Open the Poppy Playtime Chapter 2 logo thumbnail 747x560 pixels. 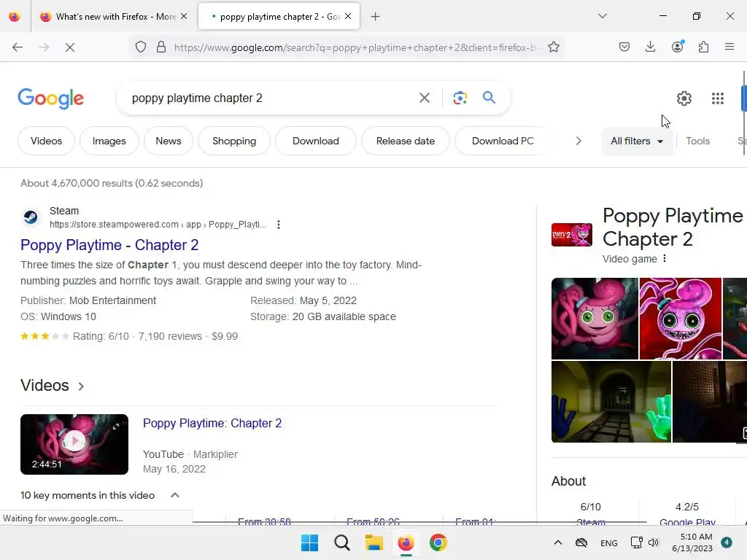[572, 234]
